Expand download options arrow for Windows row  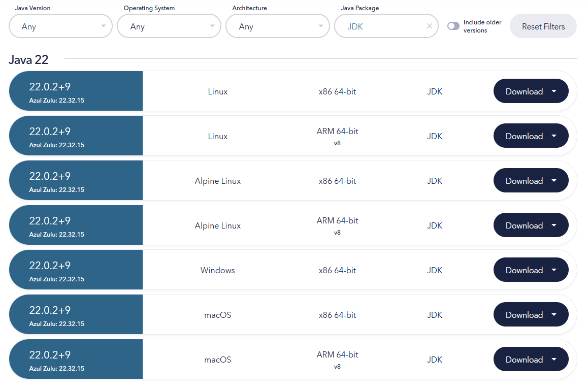coord(554,270)
